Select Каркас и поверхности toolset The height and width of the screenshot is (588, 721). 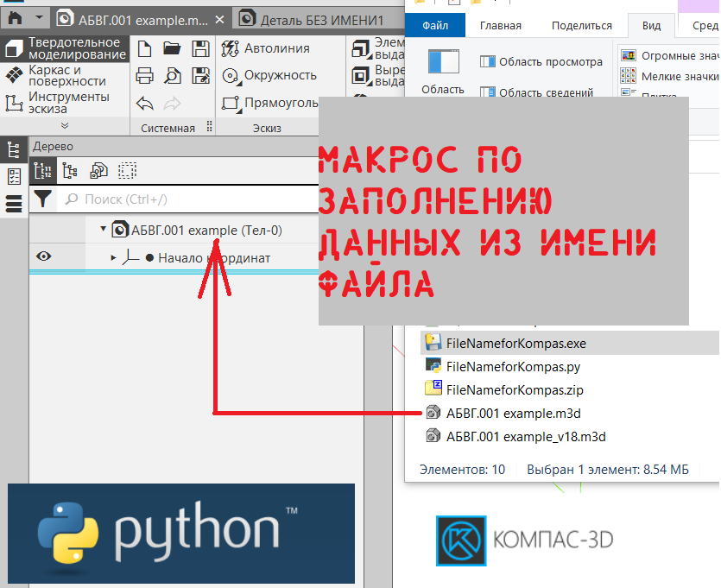pos(65,75)
